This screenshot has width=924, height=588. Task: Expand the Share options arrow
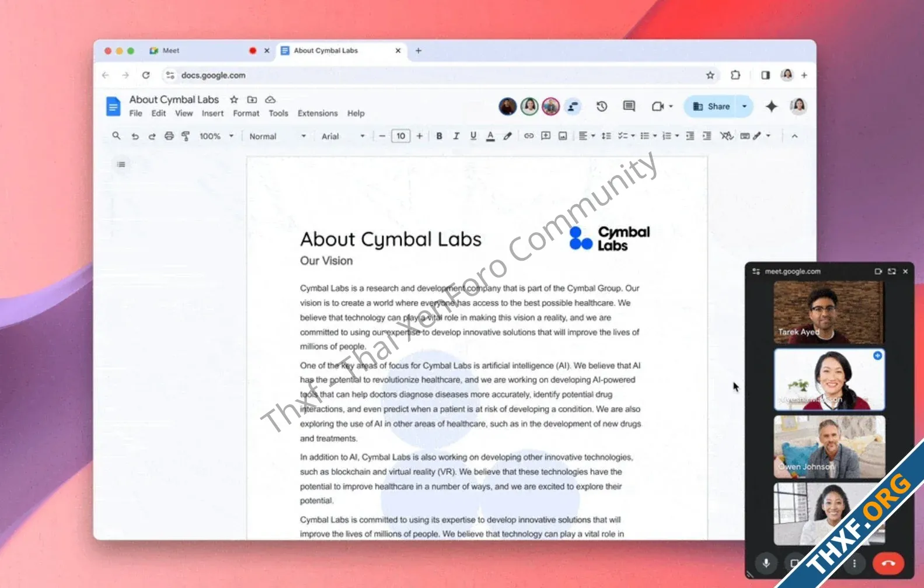(744, 106)
